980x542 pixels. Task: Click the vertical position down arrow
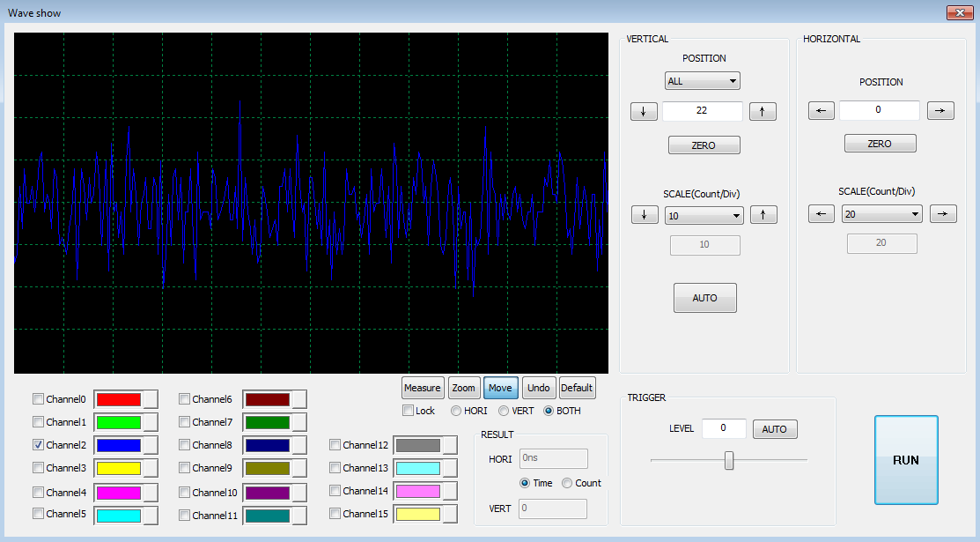[x=644, y=111]
